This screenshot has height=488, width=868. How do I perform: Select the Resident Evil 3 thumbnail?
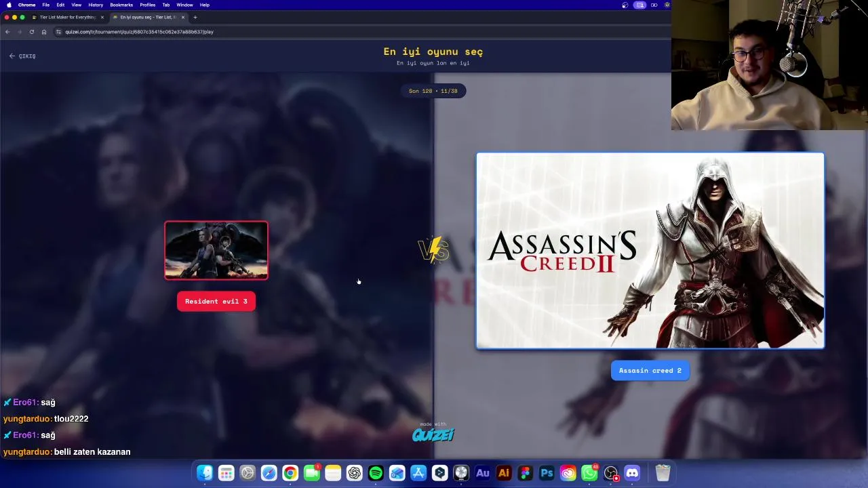click(216, 250)
